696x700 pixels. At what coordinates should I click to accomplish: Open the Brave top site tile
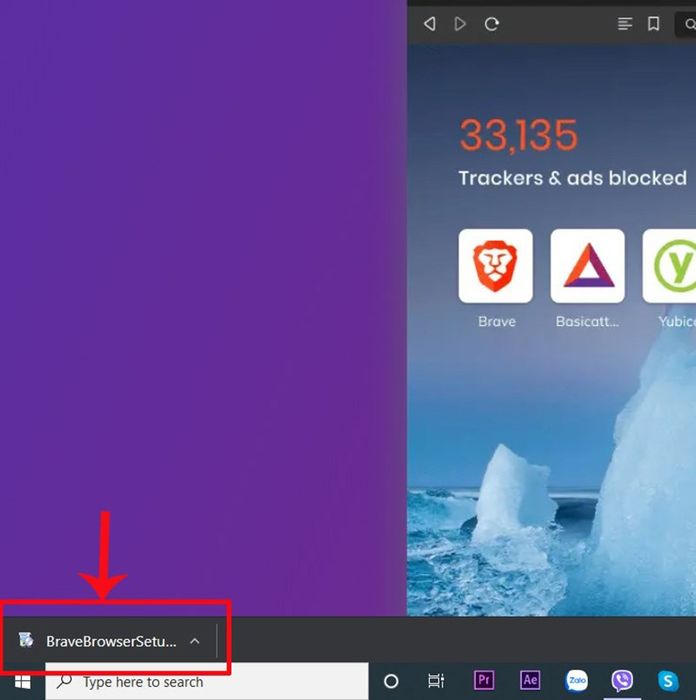[x=496, y=266]
